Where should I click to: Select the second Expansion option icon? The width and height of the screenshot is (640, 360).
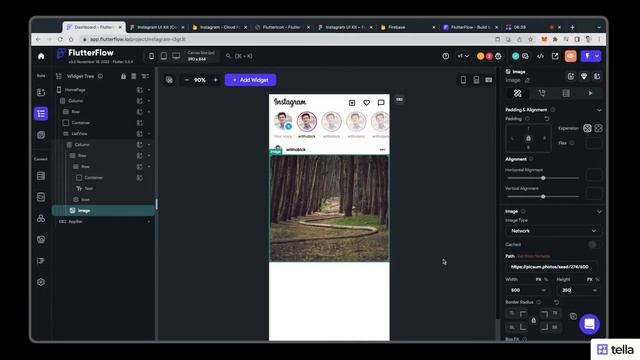click(x=598, y=128)
